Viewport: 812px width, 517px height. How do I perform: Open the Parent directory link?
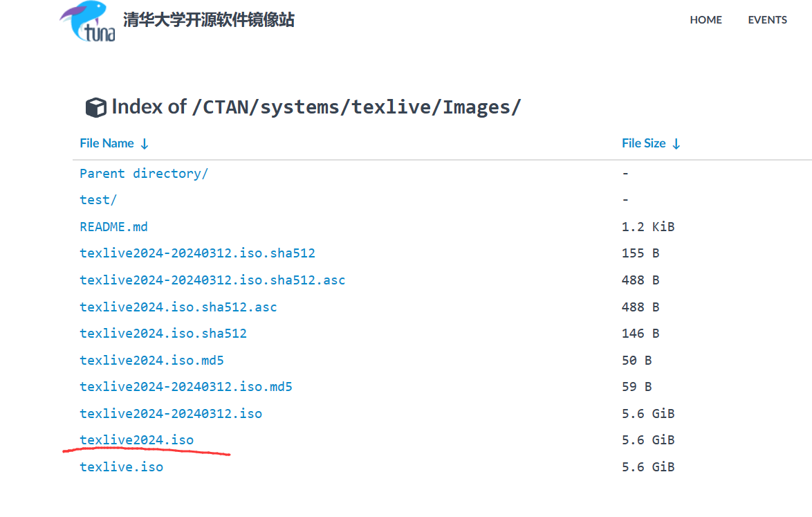(x=143, y=173)
